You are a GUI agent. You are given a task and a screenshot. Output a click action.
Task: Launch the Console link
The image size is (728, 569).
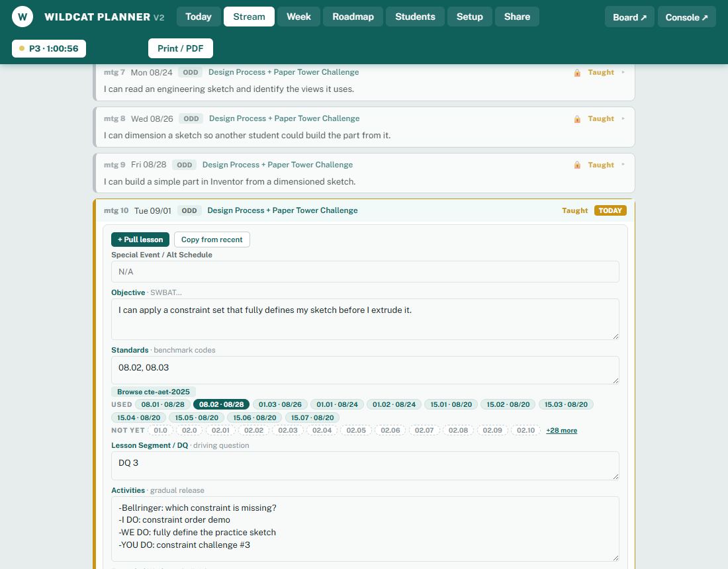686,17
